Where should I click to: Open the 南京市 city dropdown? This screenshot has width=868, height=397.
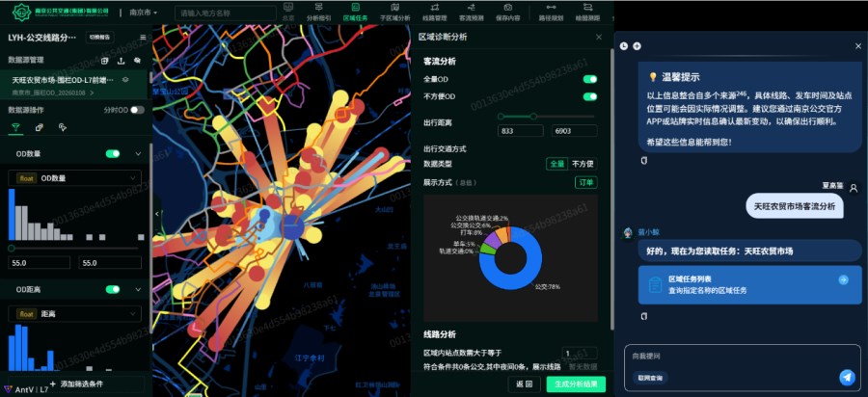(x=144, y=13)
